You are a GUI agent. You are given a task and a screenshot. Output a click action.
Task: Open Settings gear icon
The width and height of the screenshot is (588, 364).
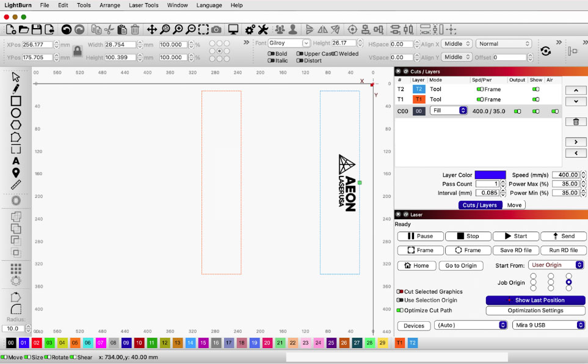tap(250, 30)
